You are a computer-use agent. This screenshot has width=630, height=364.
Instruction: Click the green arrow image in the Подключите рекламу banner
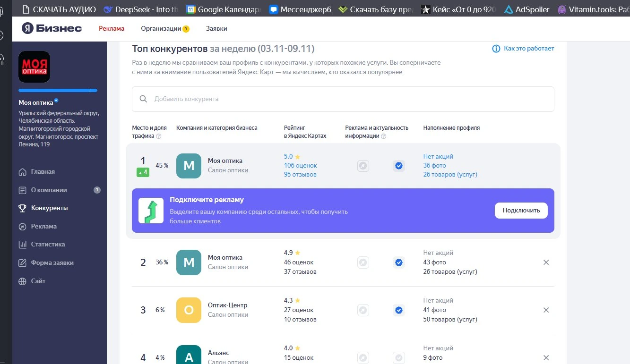pyautogui.click(x=151, y=211)
